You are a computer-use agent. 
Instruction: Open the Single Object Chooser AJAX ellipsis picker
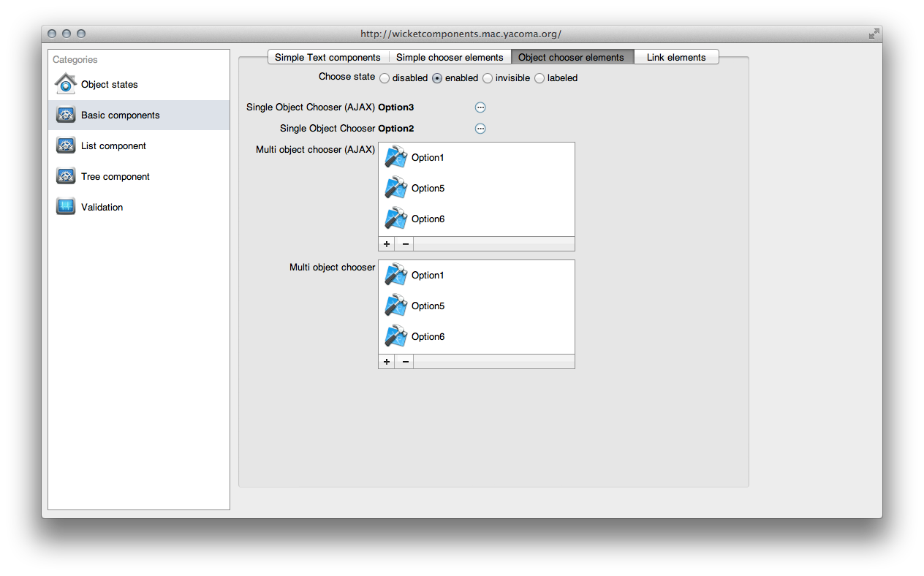[x=480, y=107]
